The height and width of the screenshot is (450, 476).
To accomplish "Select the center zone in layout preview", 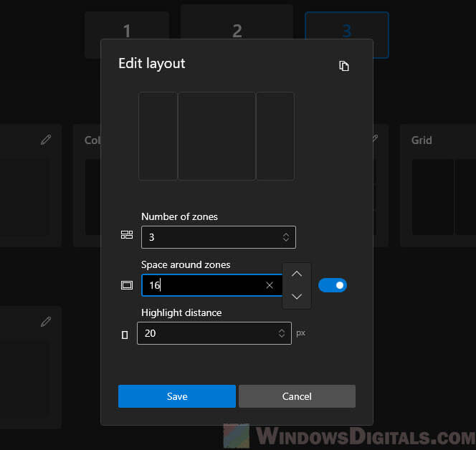I will pos(216,136).
